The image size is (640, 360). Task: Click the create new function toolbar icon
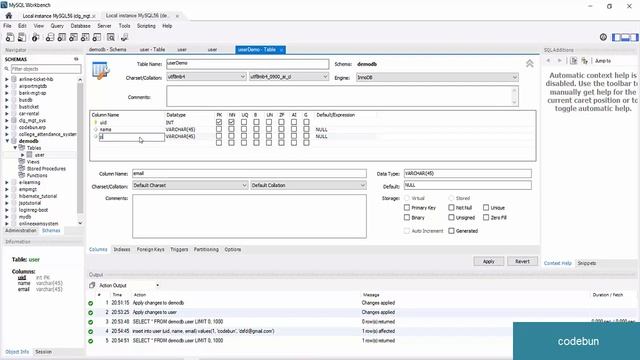(x=97, y=38)
